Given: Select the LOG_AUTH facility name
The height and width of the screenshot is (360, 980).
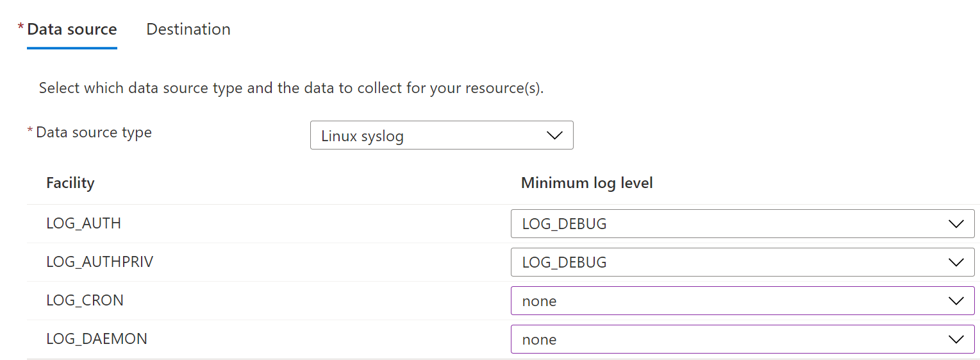Looking at the screenshot, I should (x=83, y=223).
